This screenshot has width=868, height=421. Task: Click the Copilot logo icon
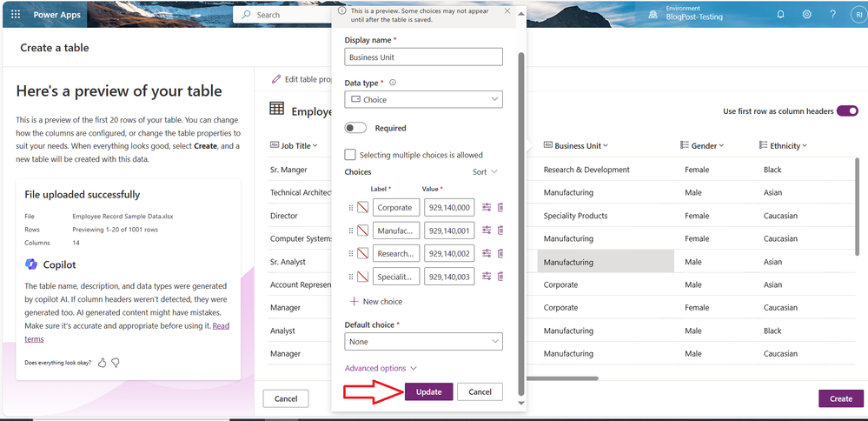click(31, 264)
